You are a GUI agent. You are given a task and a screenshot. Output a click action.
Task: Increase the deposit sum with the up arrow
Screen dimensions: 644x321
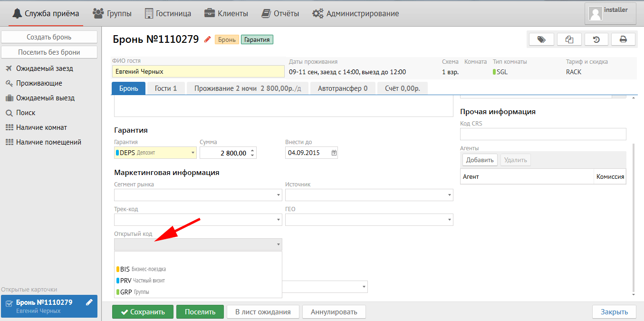point(252,150)
